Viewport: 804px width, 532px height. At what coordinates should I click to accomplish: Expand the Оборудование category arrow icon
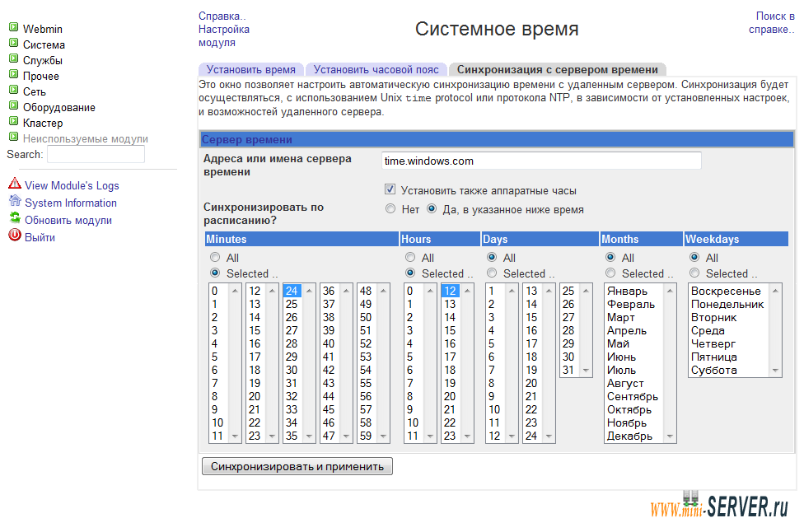click(x=14, y=105)
